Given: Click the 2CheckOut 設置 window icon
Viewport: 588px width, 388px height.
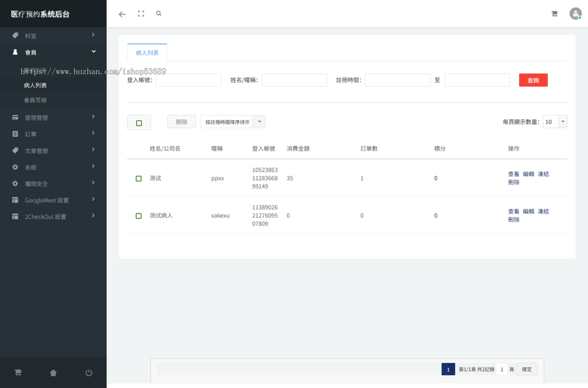Looking at the screenshot, I should coord(15,216).
